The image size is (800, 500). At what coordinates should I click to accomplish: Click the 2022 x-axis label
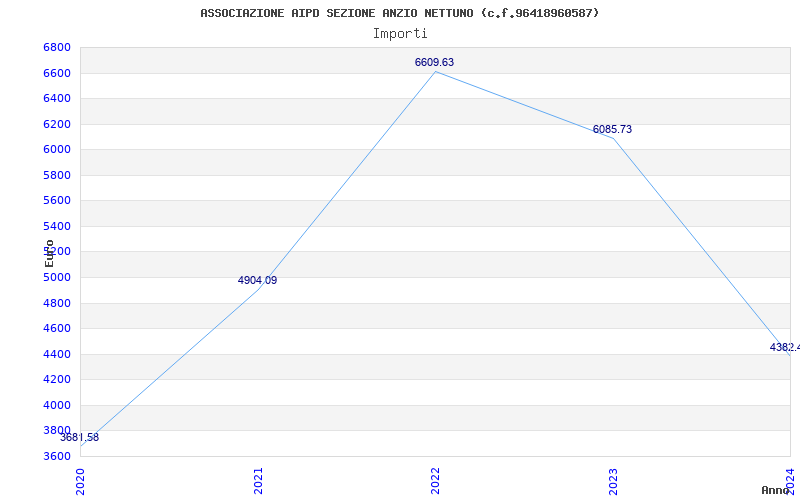(x=435, y=481)
